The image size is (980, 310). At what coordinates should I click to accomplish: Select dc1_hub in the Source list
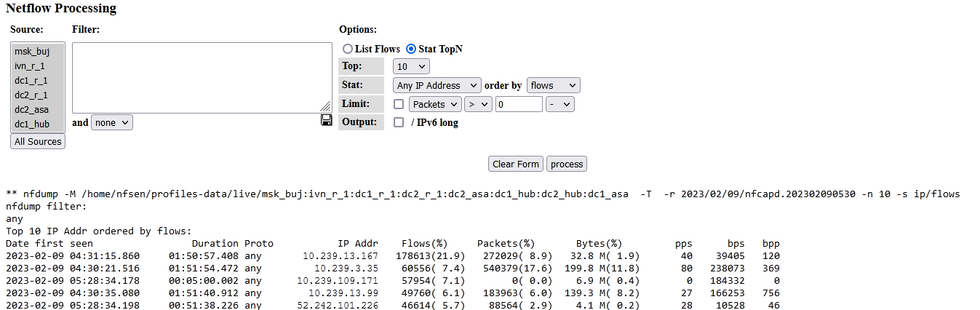(x=38, y=124)
